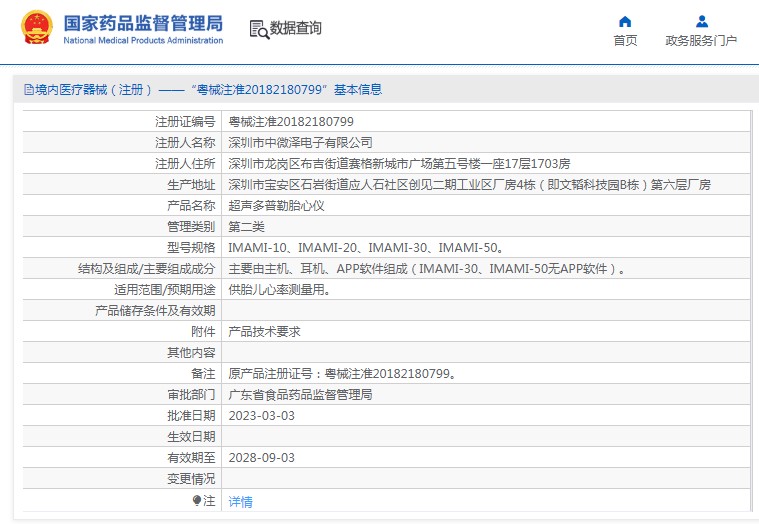Click remark 原产品注册证号 value
This screenshot has height=524, width=759.
(x=343, y=374)
